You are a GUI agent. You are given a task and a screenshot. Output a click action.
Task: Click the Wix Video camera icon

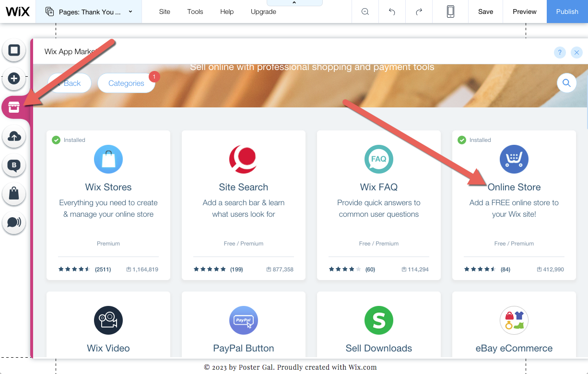tap(108, 320)
